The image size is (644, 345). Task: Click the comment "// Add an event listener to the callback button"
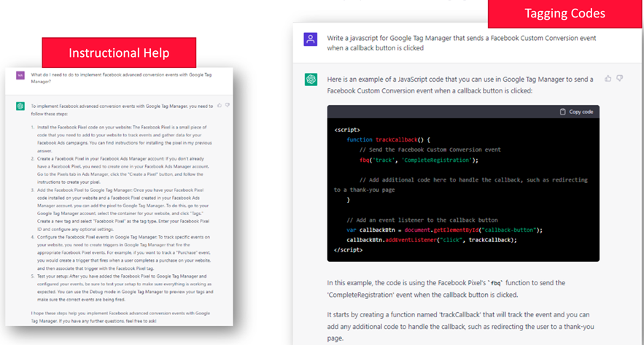click(x=422, y=220)
